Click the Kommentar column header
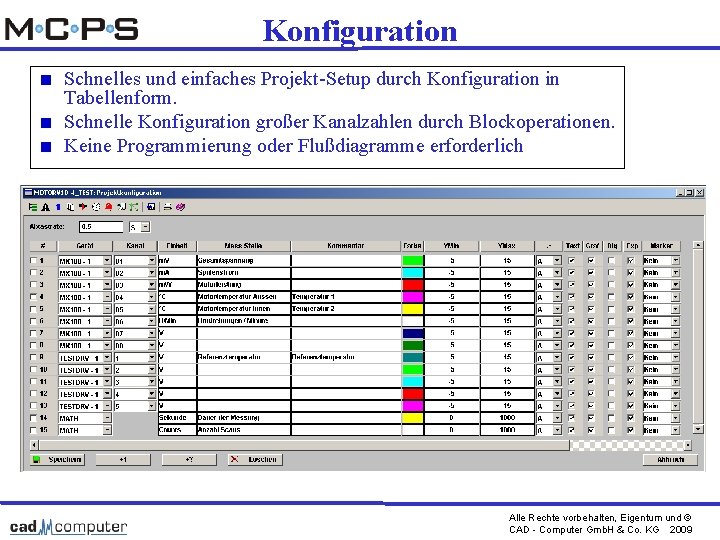The width and height of the screenshot is (720, 540). [346, 246]
